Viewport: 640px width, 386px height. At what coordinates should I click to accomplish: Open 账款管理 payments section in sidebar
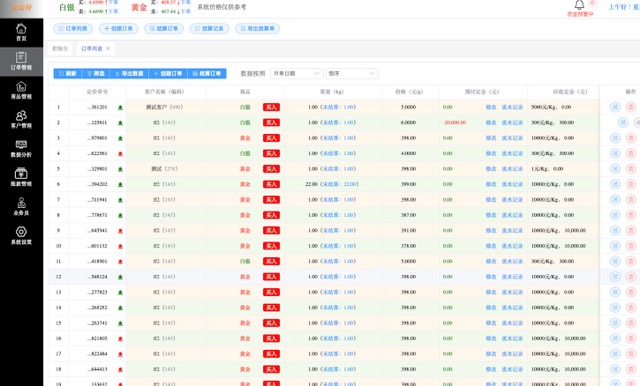click(21, 178)
